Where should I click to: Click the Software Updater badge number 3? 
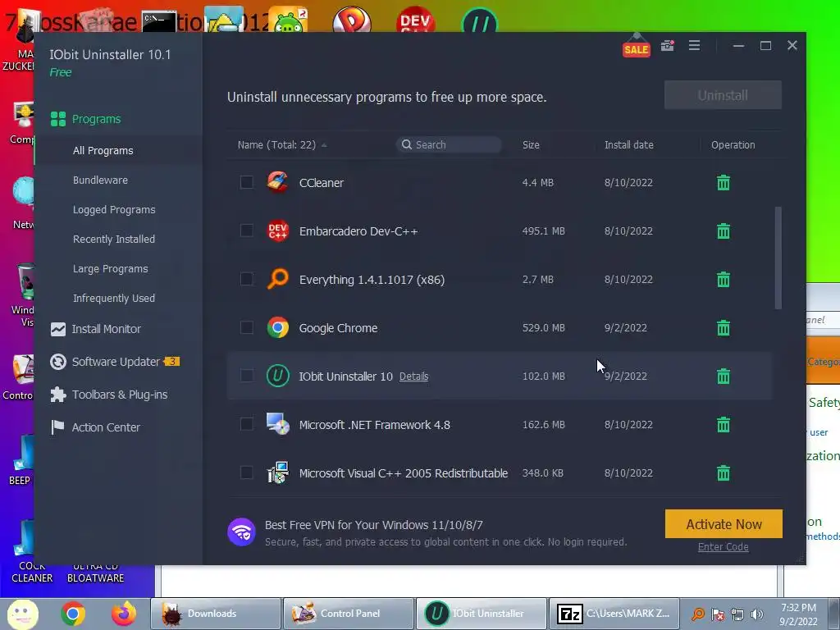click(x=172, y=362)
